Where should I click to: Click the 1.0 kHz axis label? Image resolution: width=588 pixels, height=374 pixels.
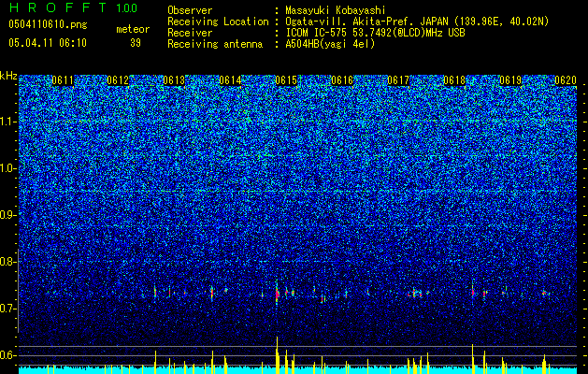pos(8,168)
